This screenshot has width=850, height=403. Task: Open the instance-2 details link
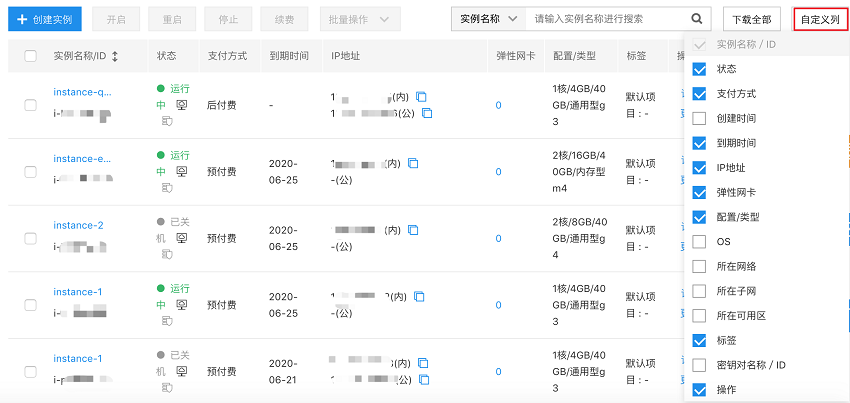point(78,225)
